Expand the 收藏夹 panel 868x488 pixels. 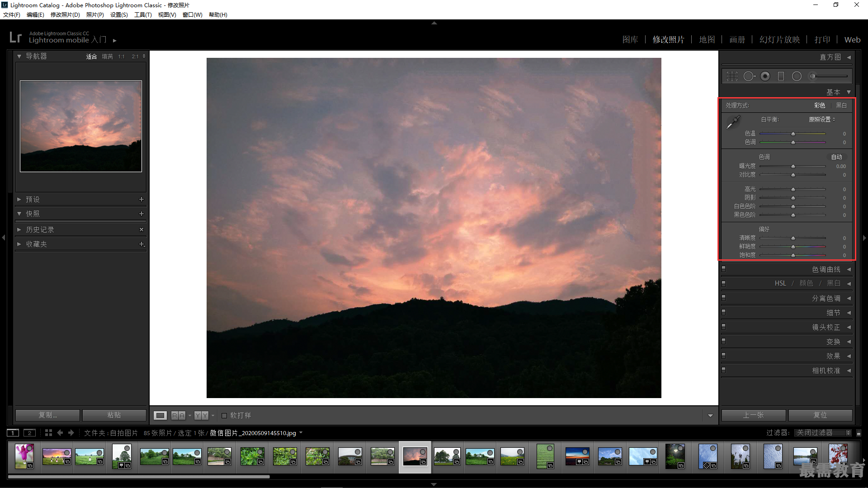(19, 244)
